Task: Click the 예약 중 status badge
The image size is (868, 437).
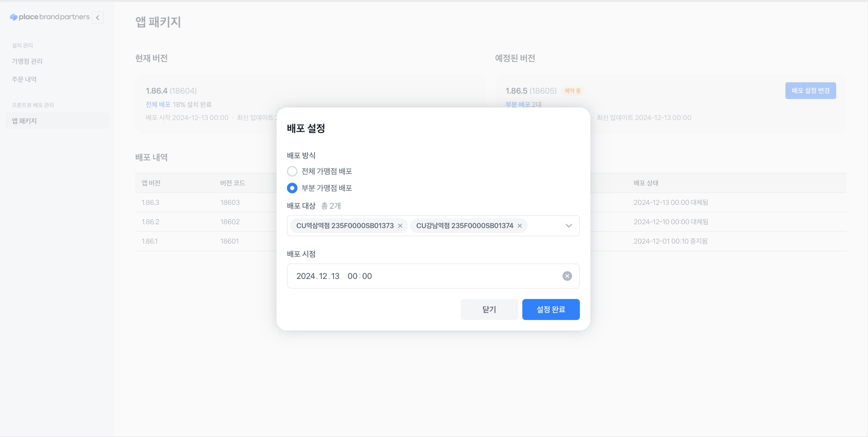Action: point(573,91)
